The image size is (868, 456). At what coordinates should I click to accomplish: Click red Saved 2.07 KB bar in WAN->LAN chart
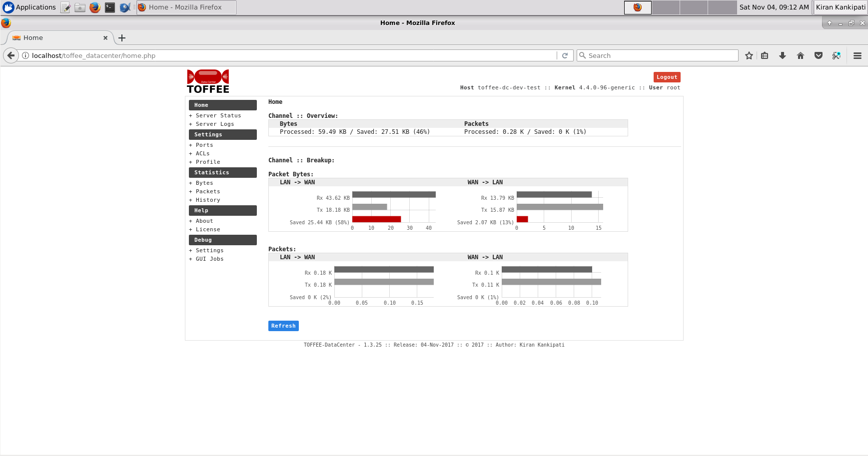pos(522,219)
